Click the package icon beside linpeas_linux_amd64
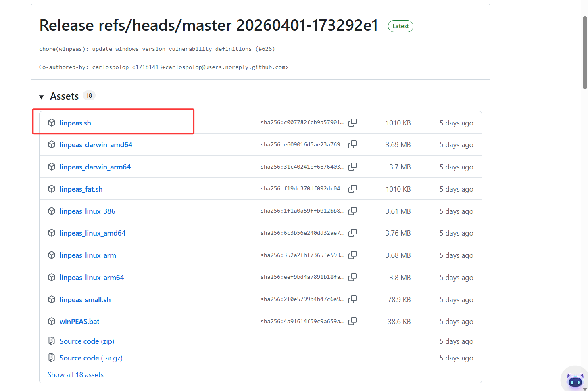Image resolution: width=588 pixels, height=391 pixels. coord(52,233)
